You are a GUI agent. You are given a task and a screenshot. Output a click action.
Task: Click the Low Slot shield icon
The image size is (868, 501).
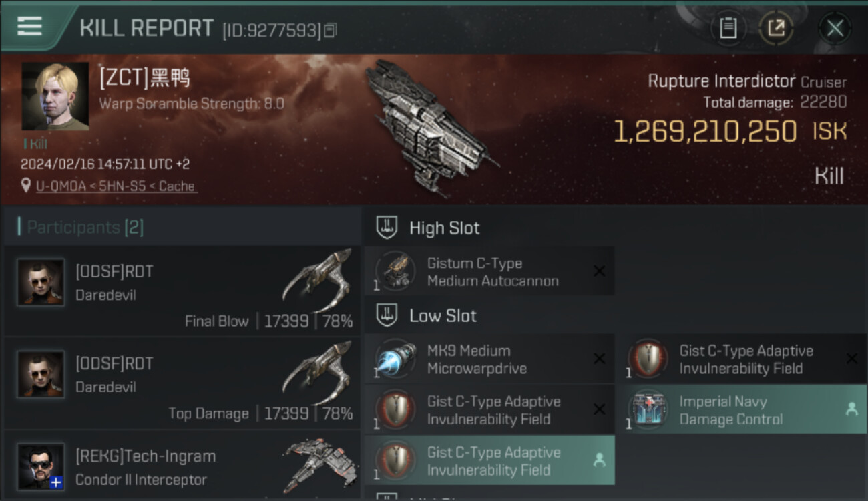387,315
